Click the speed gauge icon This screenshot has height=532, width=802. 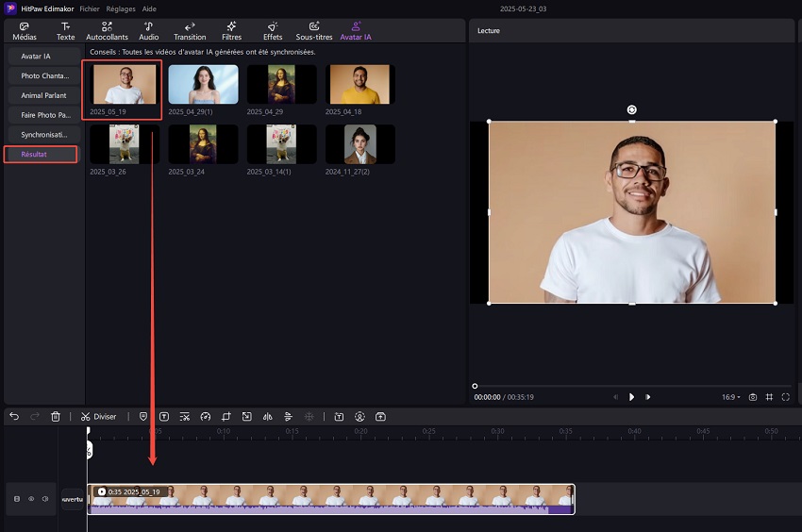coord(206,417)
